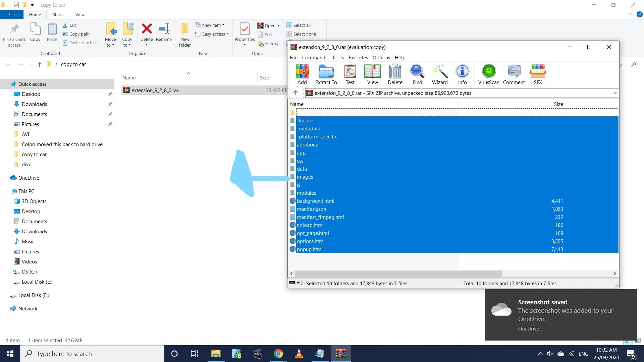Image resolution: width=644 pixels, height=362 pixels.
Task: Open the WinRAR Wizard tool
Action: [x=439, y=74]
